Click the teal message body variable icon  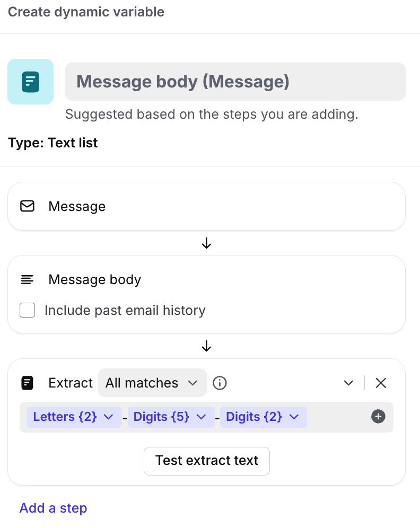(30, 81)
